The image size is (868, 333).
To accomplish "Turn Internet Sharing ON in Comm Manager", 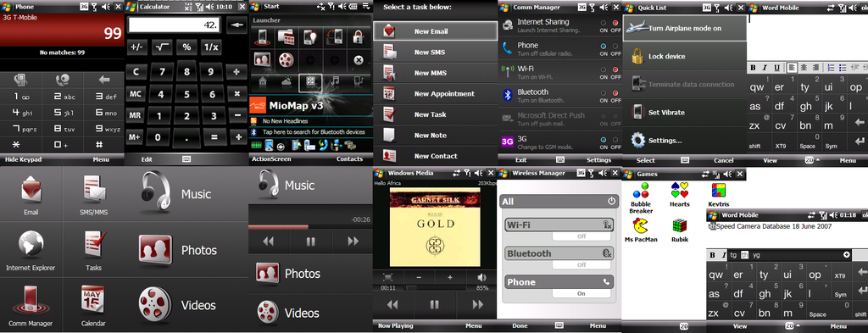I will [604, 23].
